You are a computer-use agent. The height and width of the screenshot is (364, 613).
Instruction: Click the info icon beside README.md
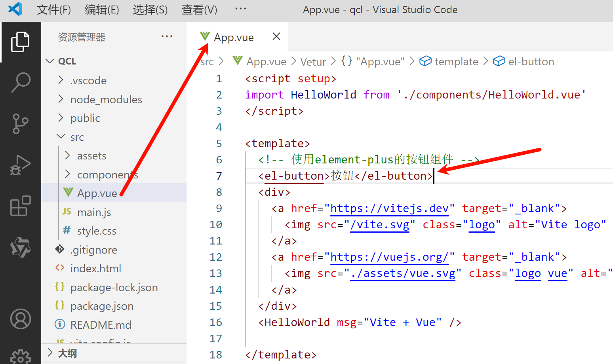pyautogui.click(x=60, y=324)
